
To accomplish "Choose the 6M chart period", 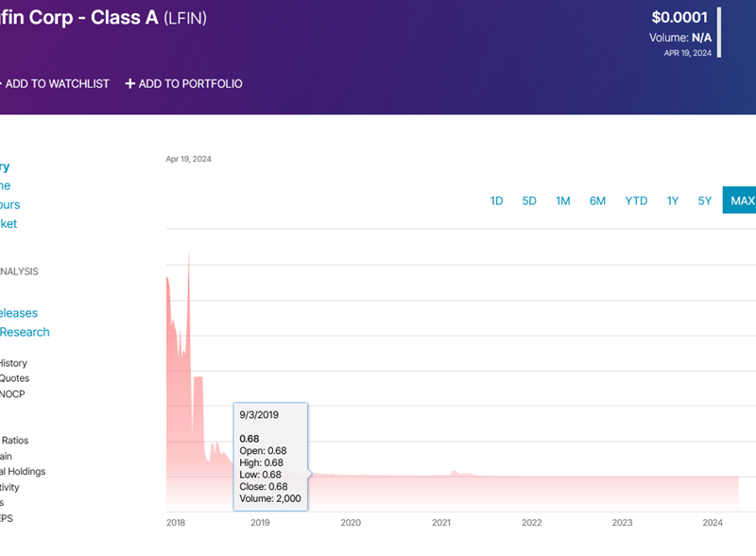I will pos(597,200).
